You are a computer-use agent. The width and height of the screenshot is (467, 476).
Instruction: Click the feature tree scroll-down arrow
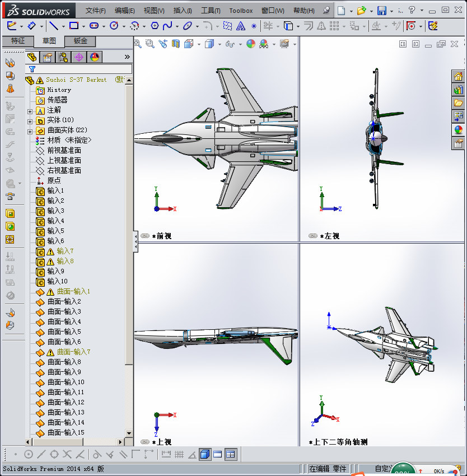(129, 433)
